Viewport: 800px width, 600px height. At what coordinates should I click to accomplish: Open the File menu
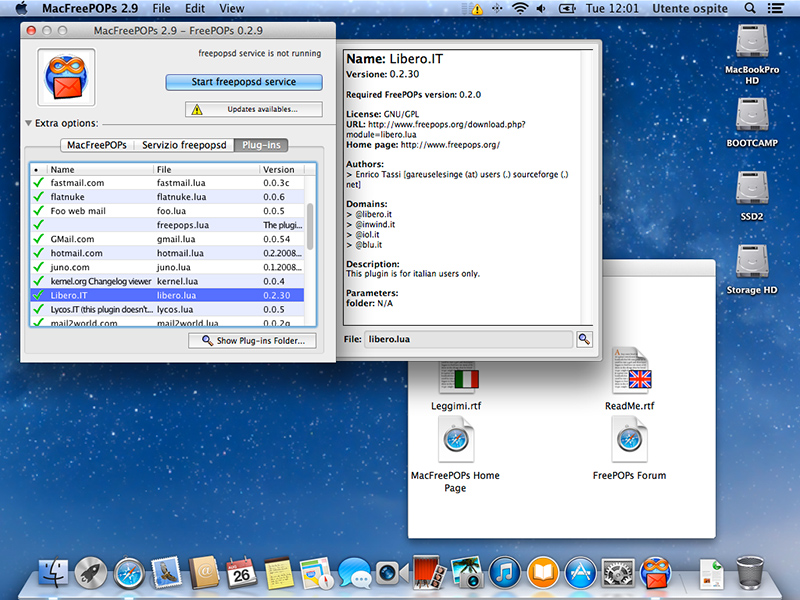(x=161, y=8)
